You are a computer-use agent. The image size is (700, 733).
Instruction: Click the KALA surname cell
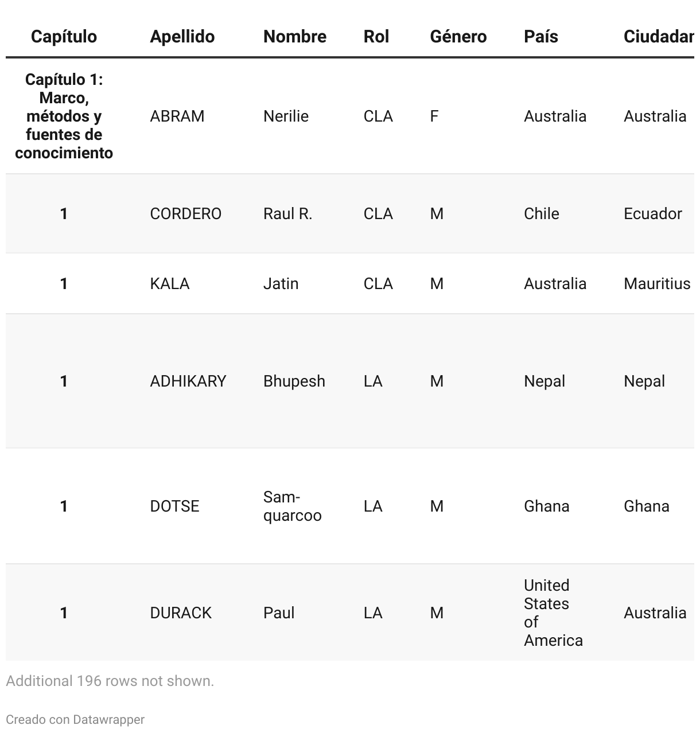[x=169, y=284]
